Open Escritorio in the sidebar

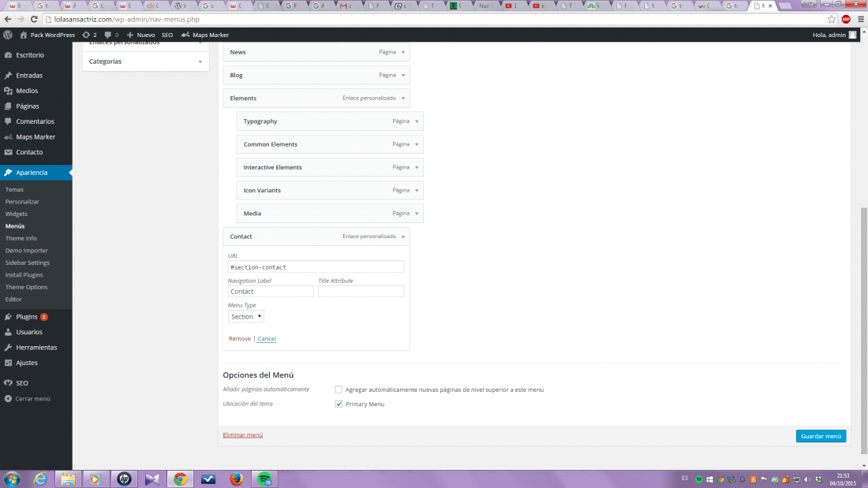[x=30, y=55]
